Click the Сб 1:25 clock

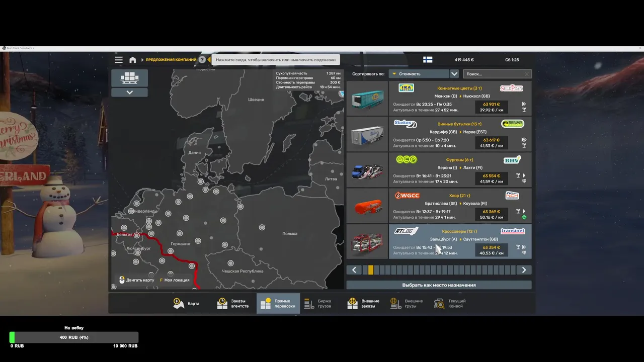coord(512,60)
